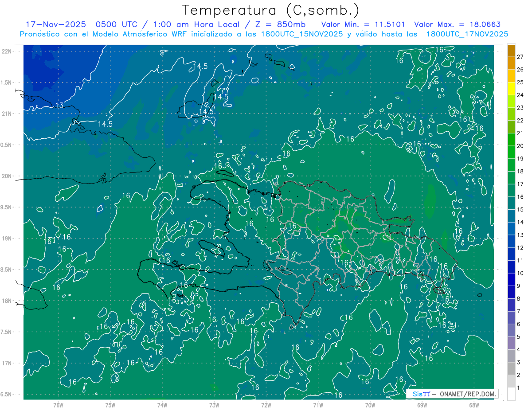Click the colorbar tick label 1
Screen dimensions: 532x411
[519, 388]
